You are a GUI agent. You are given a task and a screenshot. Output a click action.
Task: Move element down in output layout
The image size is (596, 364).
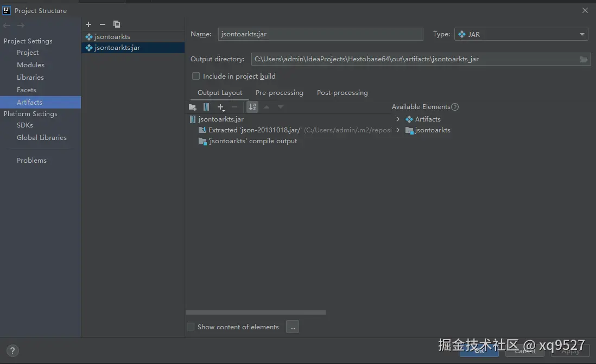[281, 107]
